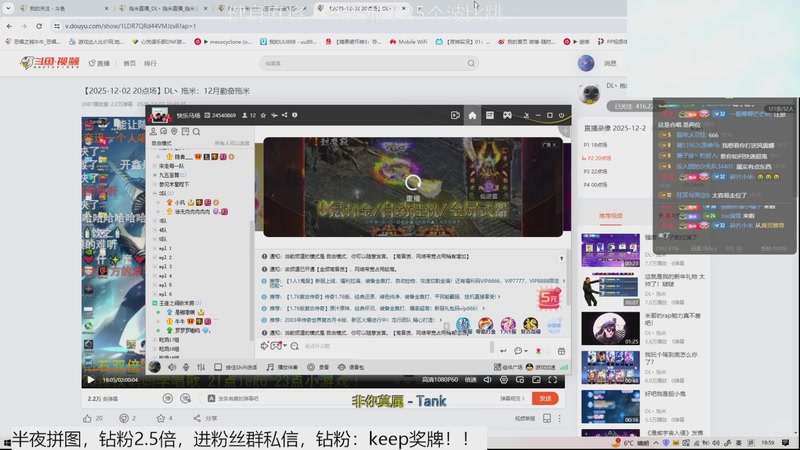
Task: Favorite the Douyu video with star
Action: pos(161,418)
